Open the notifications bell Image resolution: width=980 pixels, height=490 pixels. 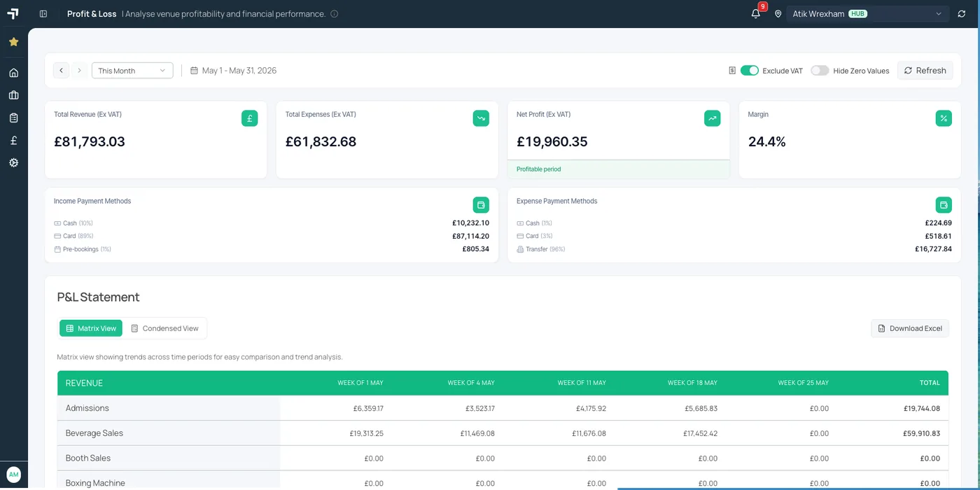click(755, 14)
